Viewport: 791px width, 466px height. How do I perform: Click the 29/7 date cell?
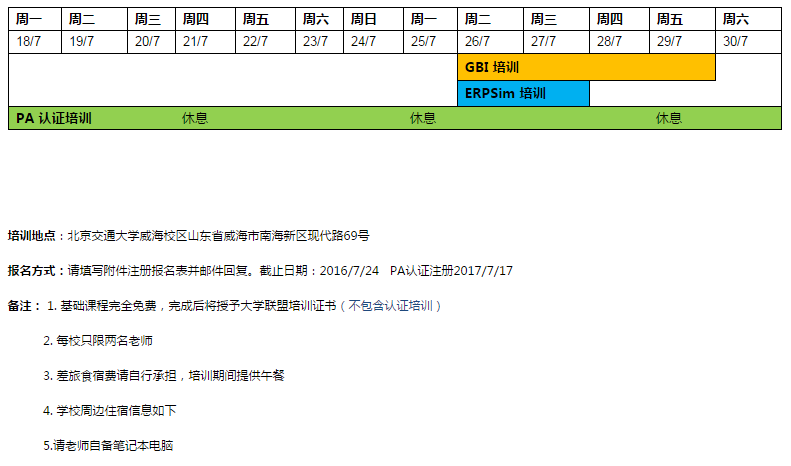coord(683,42)
